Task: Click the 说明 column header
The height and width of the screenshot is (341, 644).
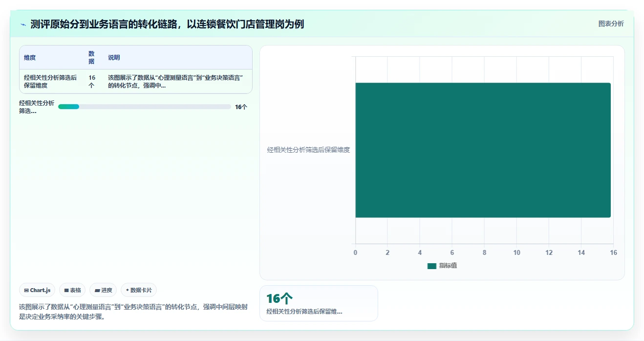Action: click(114, 58)
